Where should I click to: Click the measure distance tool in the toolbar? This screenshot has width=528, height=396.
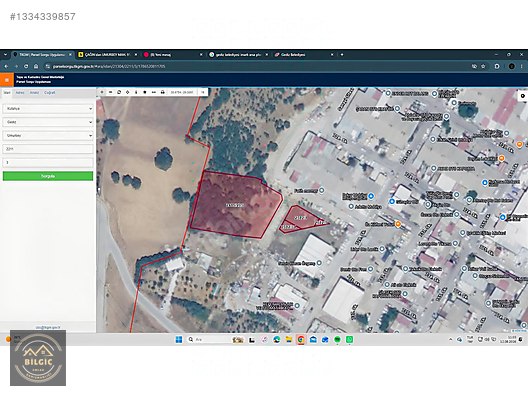154,92
